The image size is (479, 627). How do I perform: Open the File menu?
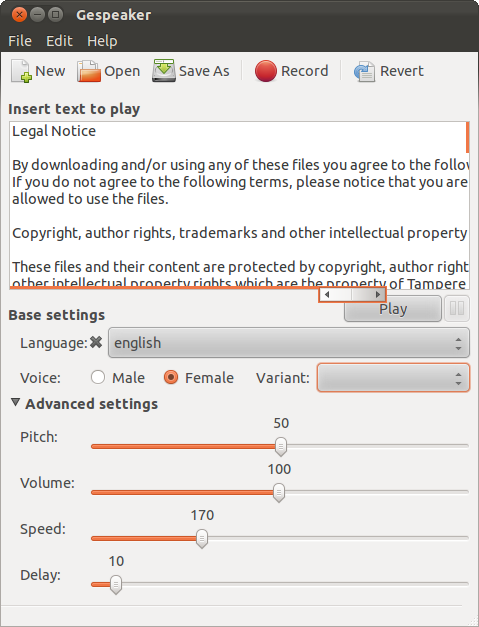pos(20,41)
